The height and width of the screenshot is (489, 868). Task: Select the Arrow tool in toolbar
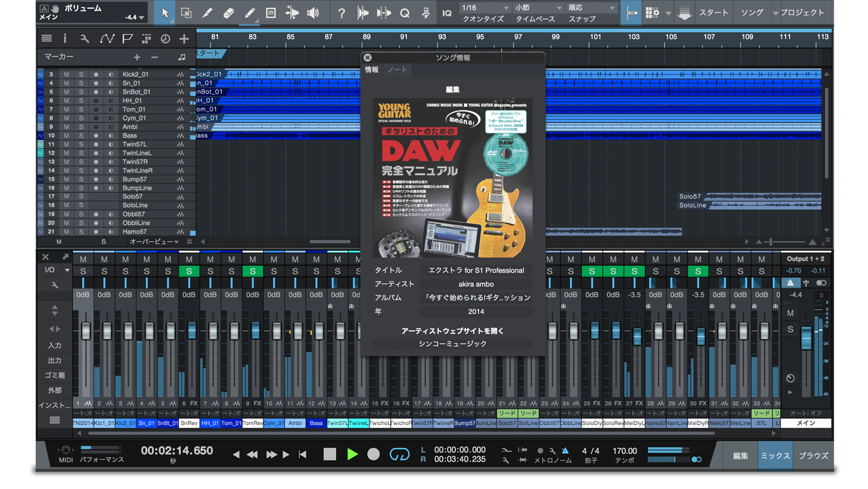coord(164,13)
